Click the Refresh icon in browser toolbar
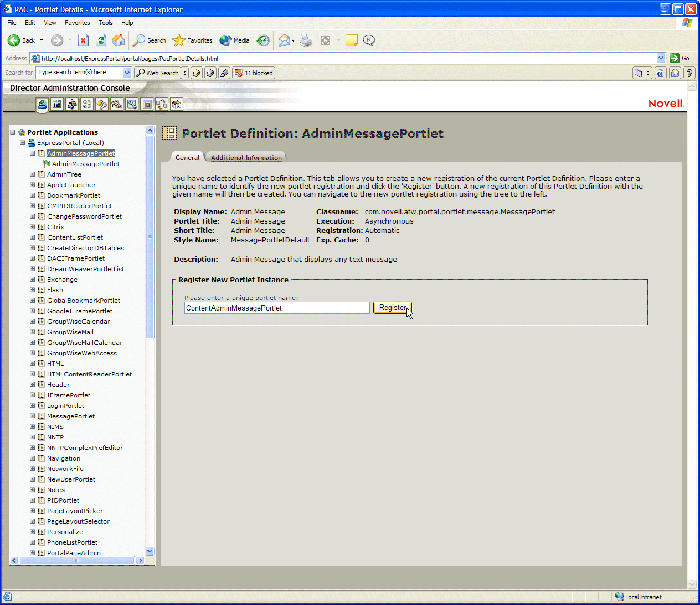Viewport: 700px width, 605px height. click(x=101, y=40)
